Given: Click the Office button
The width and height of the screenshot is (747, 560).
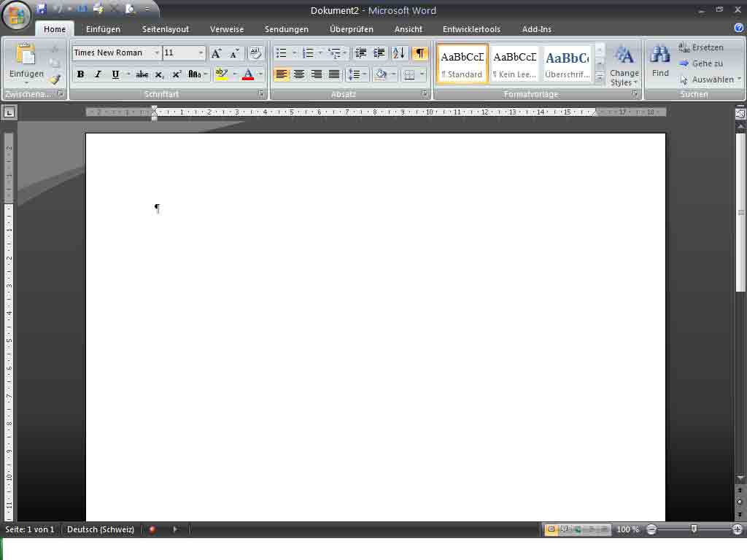Looking at the screenshot, I should (16, 15).
